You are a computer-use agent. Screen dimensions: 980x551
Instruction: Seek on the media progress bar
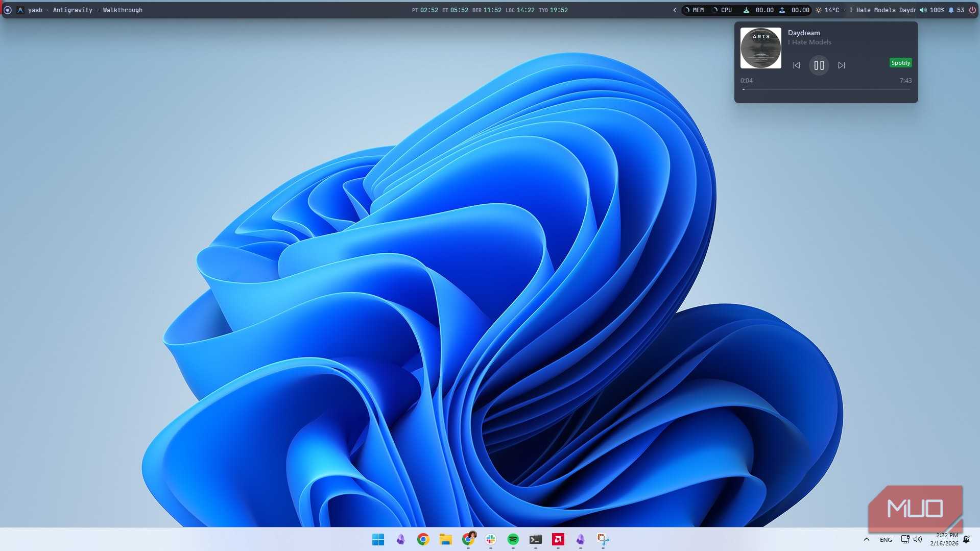(826, 89)
